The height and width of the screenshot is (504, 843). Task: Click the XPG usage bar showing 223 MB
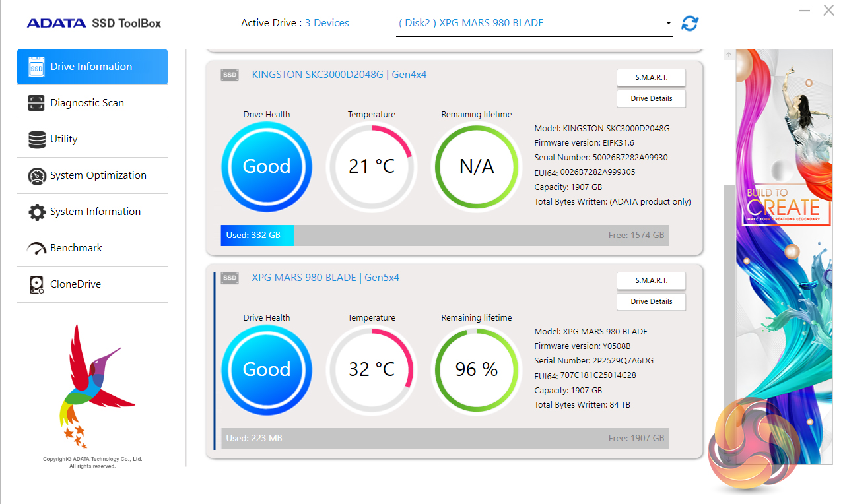pos(445,439)
